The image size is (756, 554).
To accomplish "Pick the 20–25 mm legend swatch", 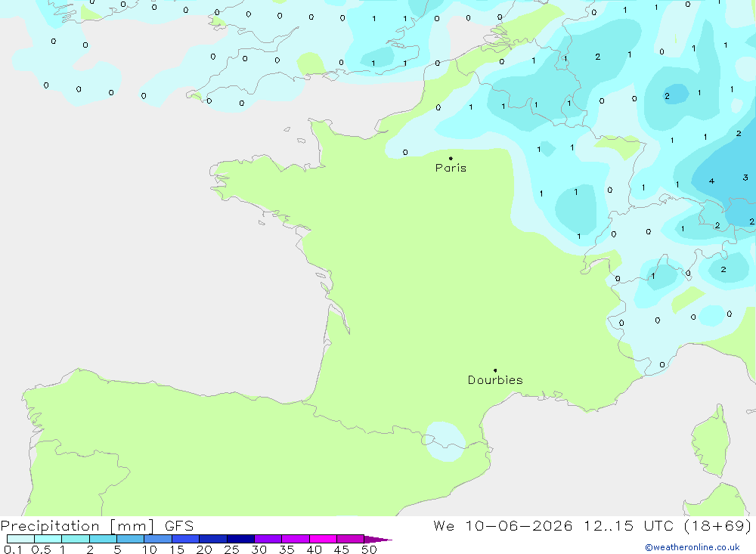I will click(213, 539).
